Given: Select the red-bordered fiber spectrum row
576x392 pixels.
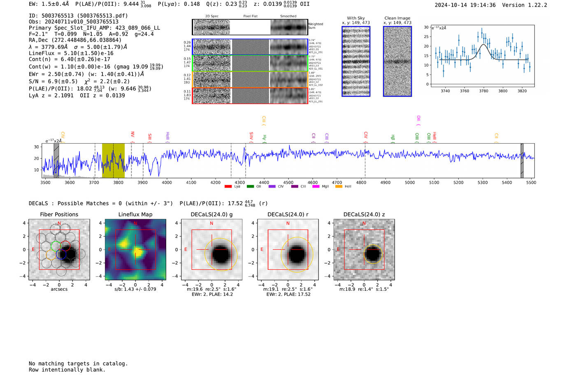Looking at the screenshot, I should [250, 95].
